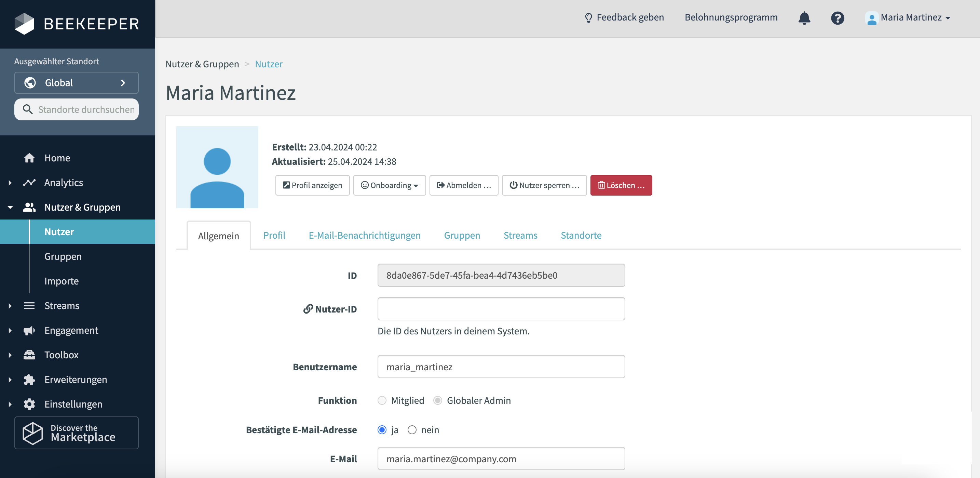980x478 pixels.
Task: Click the E-Mail input field
Action: [501, 459]
